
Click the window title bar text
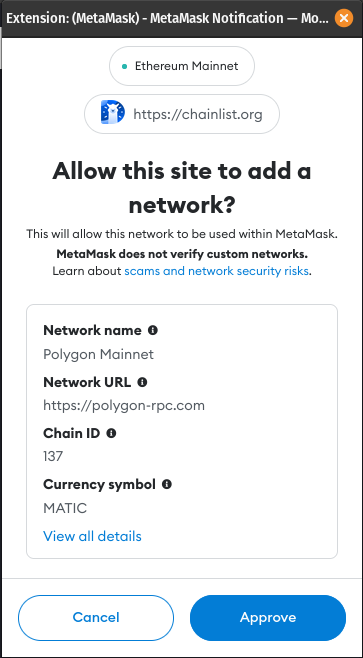pos(168,18)
